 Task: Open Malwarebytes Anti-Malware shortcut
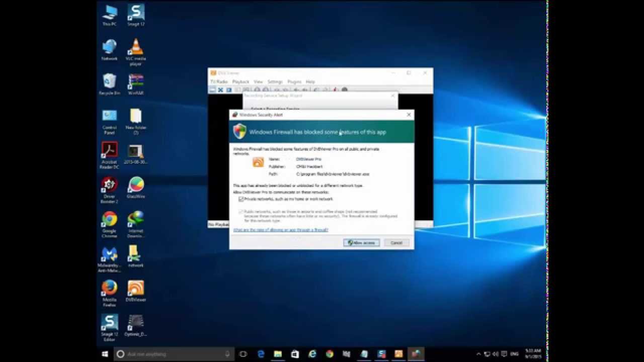click(x=110, y=259)
